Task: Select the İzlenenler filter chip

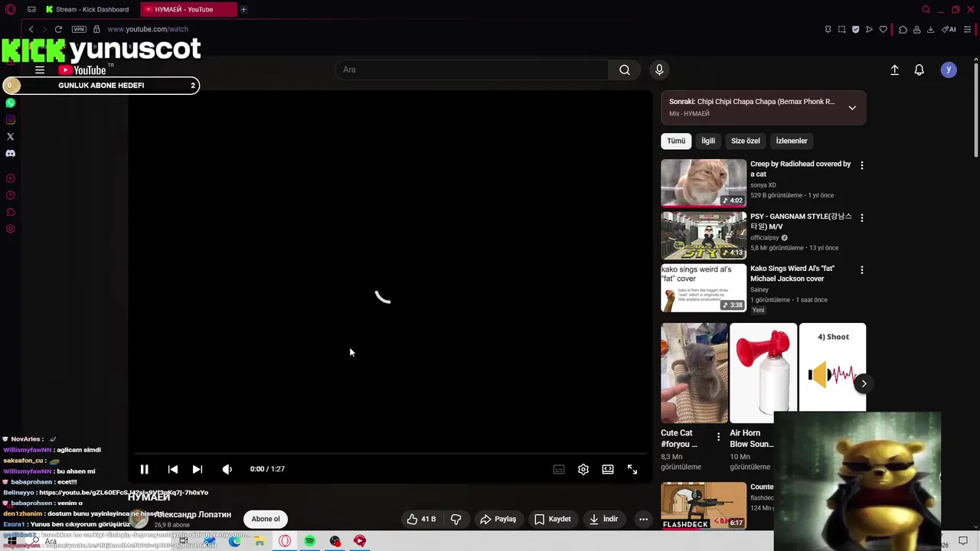Action: tap(792, 141)
